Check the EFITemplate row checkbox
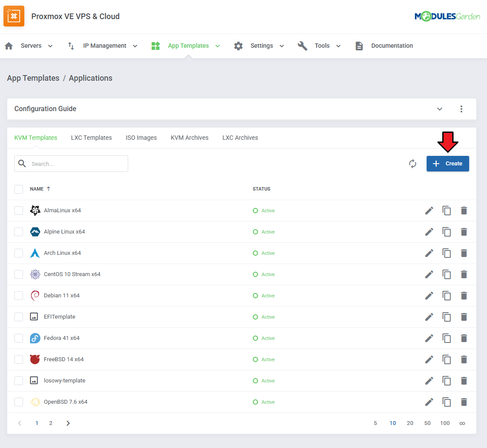The height and width of the screenshot is (448, 487). click(19, 317)
